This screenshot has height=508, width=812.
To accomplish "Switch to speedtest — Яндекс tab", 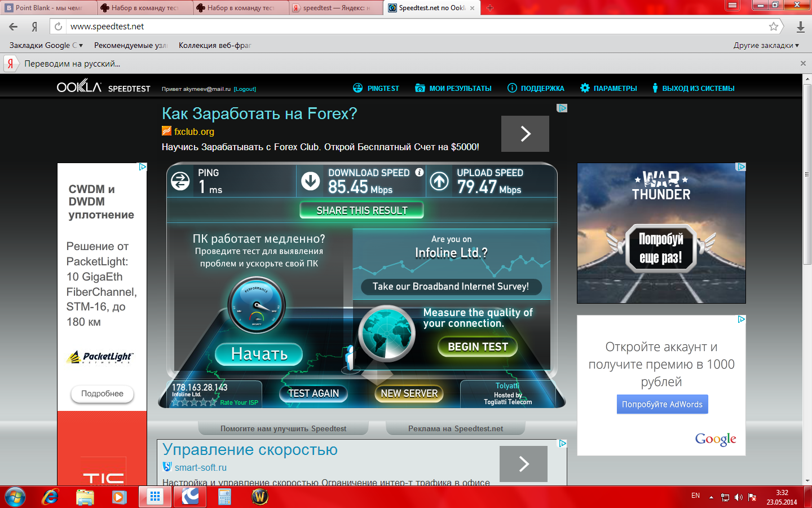I will tap(336, 8).
